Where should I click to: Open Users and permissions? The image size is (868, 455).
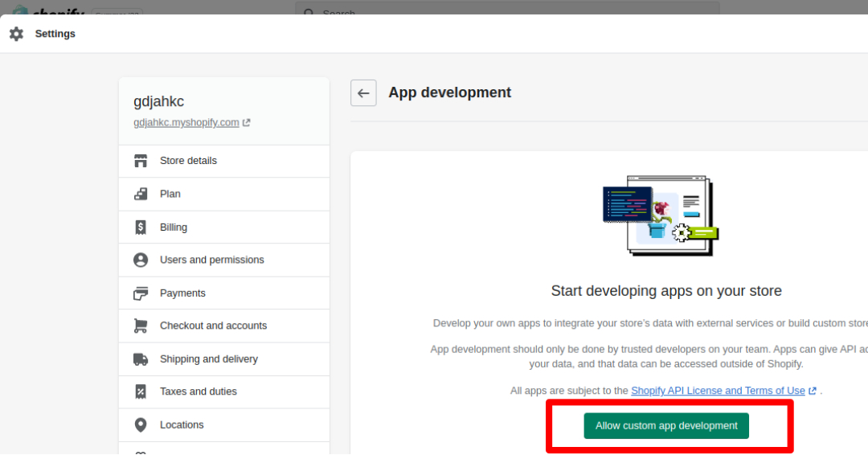[224, 260]
